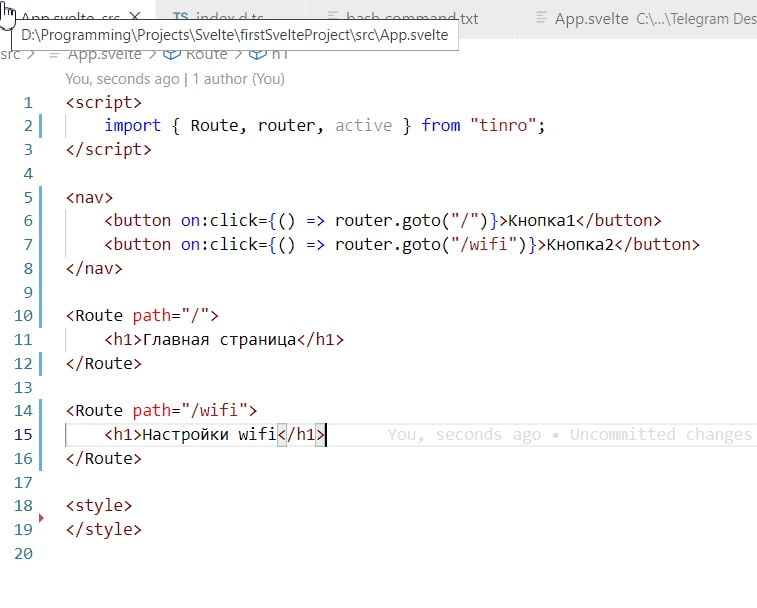Click the 'import' keyword on line 2

tap(132, 126)
